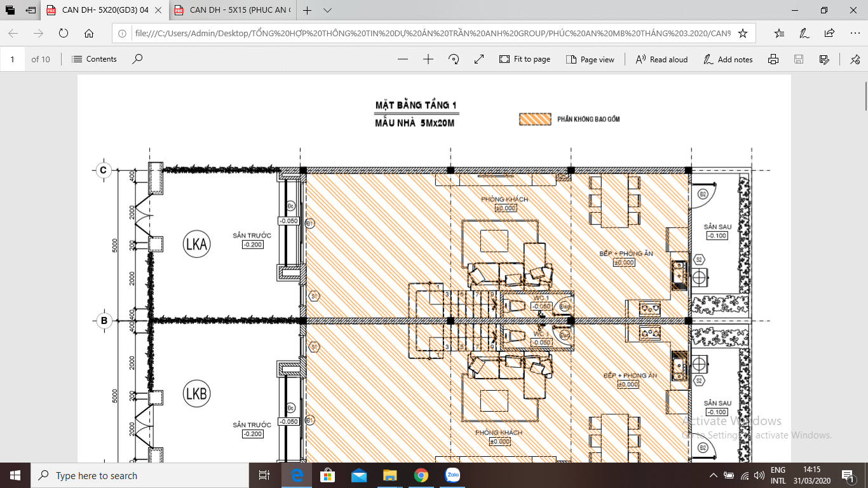Select Fit to page
868x488 pixels.
(x=525, y=59)
